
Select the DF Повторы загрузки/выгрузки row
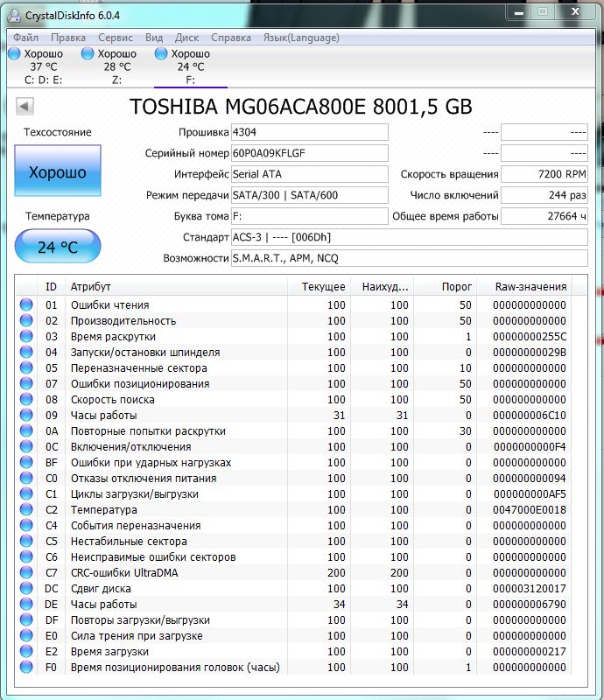coord(295,619)
